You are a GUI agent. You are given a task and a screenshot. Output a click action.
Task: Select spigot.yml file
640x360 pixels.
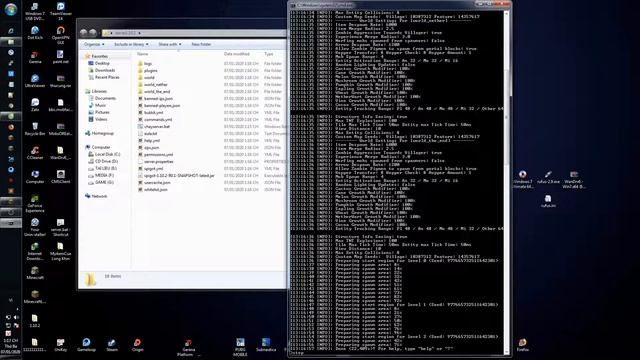pos(150,169)
